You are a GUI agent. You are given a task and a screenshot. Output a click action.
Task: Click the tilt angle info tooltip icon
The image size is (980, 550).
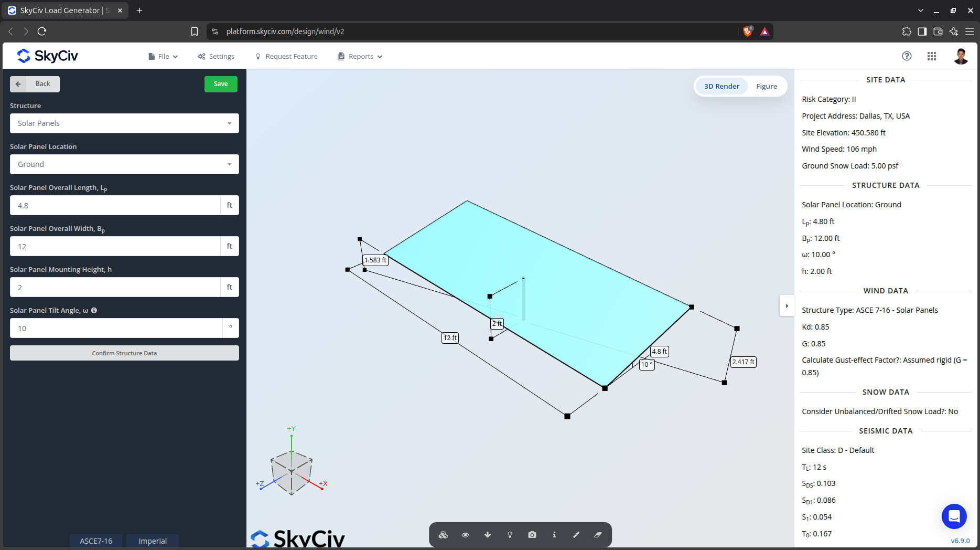coord(94,310)
